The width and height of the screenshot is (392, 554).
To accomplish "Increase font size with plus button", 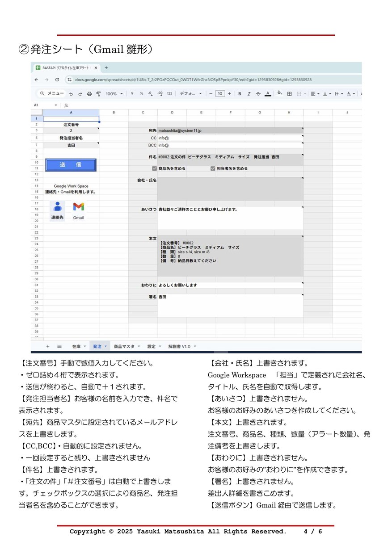I will pos(229,94).
